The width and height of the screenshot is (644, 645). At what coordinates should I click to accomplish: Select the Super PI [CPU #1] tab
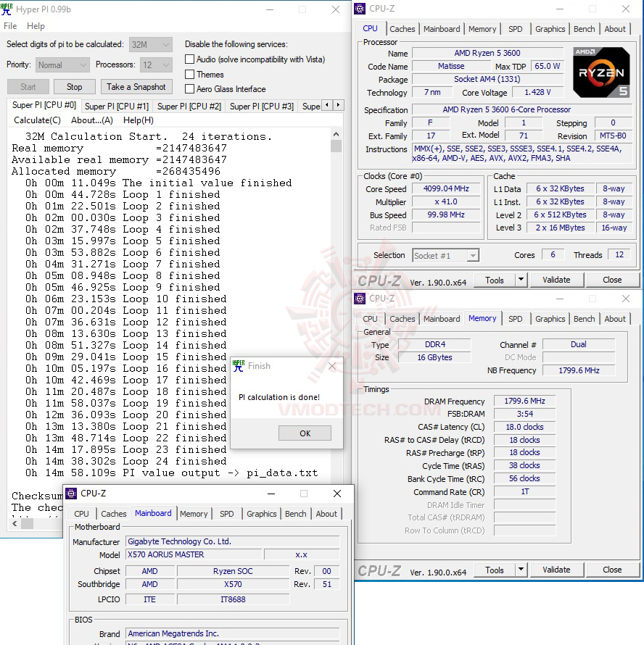(117, 106)
